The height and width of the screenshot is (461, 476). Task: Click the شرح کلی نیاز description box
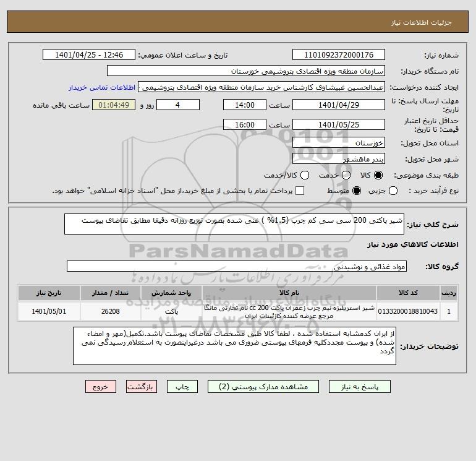[x=234, y=224]
